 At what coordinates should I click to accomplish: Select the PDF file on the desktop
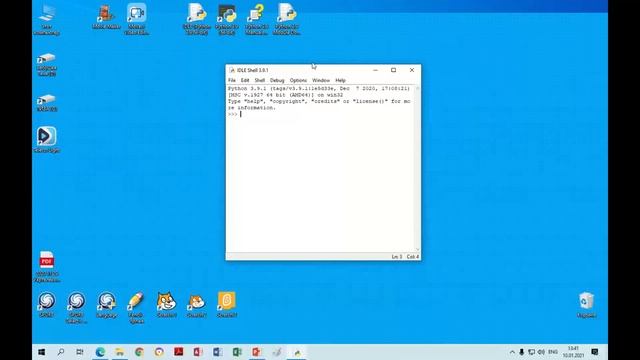point(47,267)
